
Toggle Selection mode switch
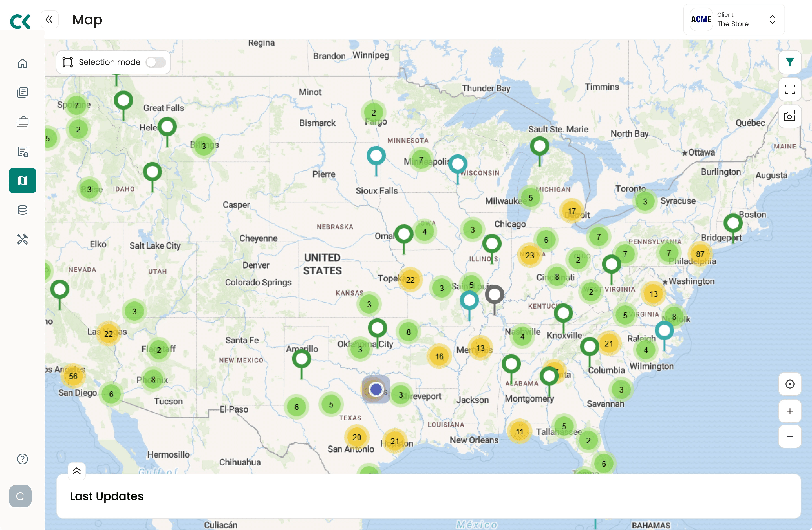[x=156, y=62]
